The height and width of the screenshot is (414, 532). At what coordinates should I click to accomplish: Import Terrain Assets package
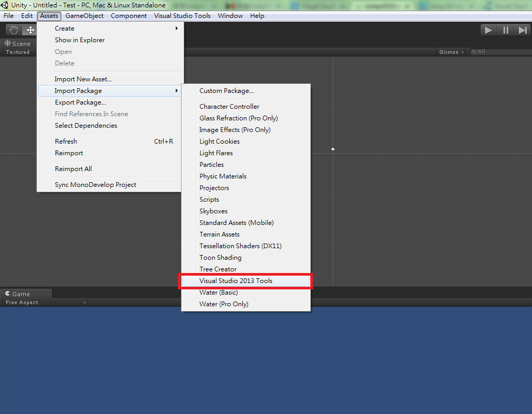(246, 234)
